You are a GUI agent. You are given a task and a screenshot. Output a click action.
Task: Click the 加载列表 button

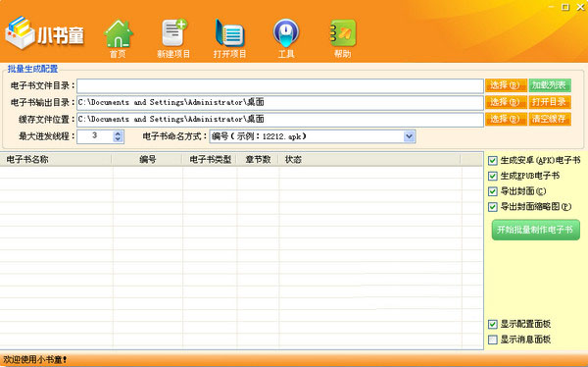point(550,85)
